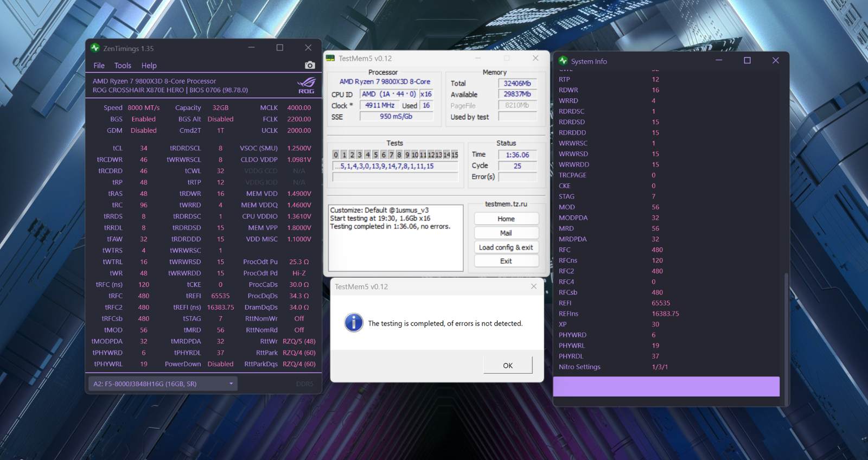Click the screenshot camera icon in ZenTimings

point(310,65)
